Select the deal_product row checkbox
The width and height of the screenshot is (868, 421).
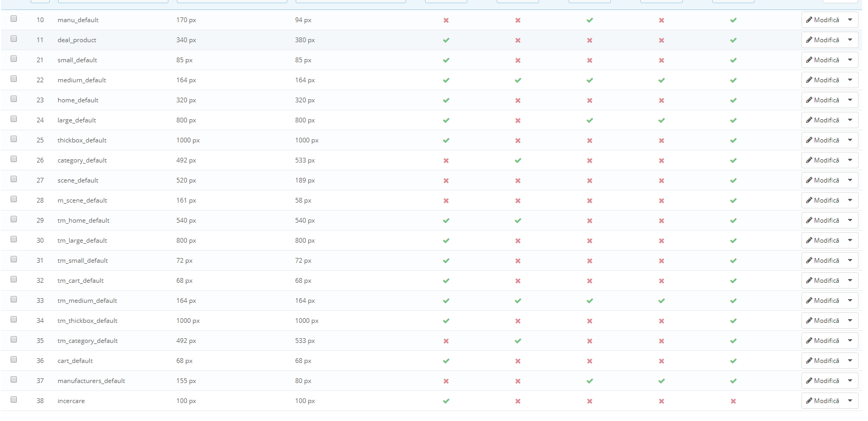tap(14, 39)
